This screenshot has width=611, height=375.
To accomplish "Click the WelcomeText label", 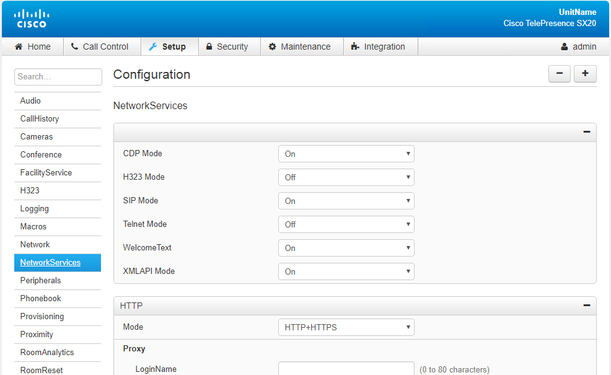I will coord(147,248).
